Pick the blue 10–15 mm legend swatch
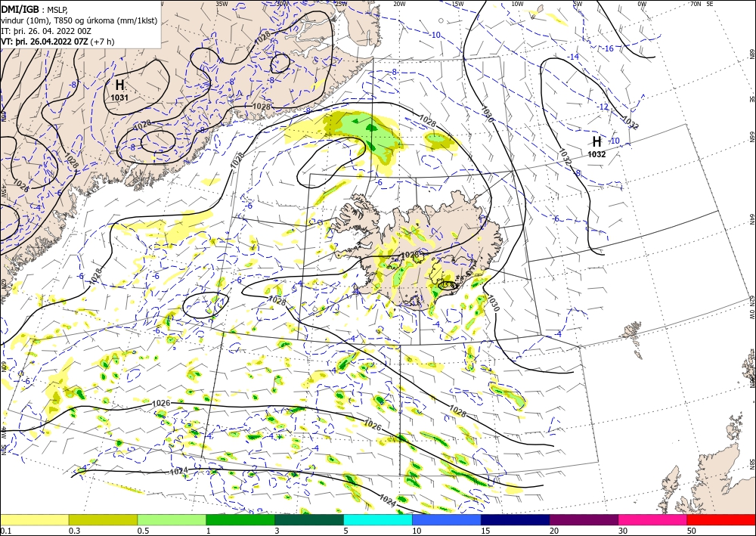 click(x=447, y=519)
